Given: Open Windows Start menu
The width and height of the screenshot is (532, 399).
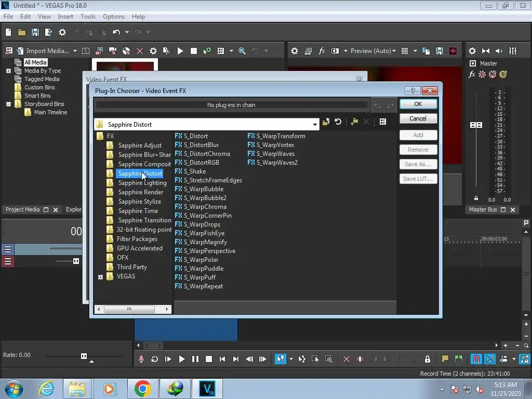Looking at the screenshot, I should (14, 389).
